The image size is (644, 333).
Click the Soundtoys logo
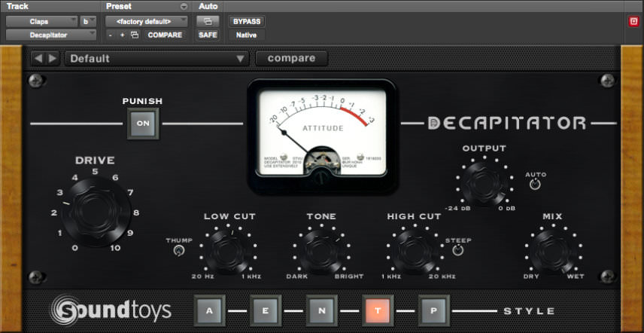(111, 310)
